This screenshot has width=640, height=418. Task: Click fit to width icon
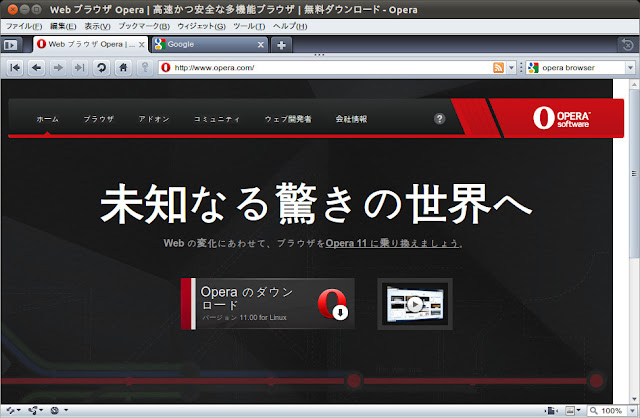tap(551, 410)
